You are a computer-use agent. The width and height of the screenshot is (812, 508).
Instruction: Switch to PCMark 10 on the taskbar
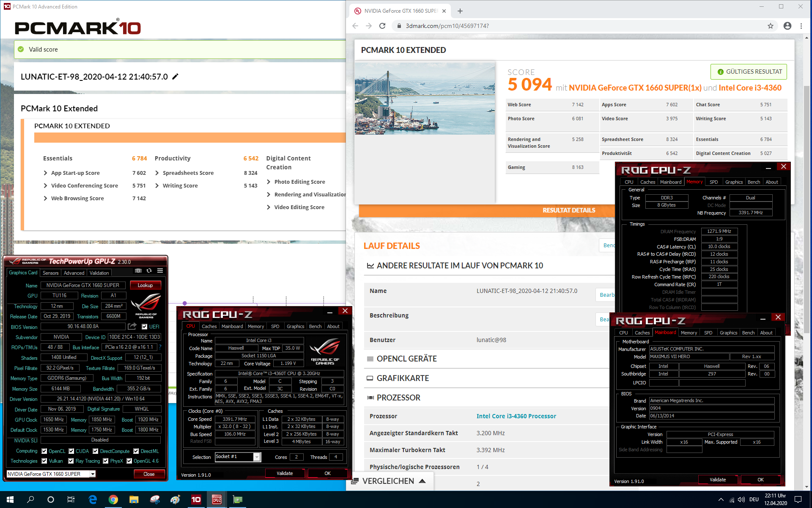coord(196,500)
